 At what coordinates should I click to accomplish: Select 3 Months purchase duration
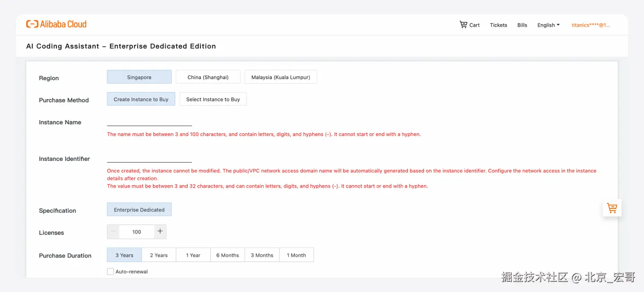point(262,255)
